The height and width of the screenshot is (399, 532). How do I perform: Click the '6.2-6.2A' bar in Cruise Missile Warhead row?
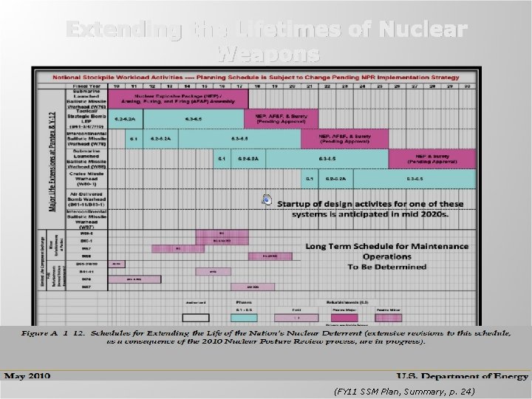(336, 179)
